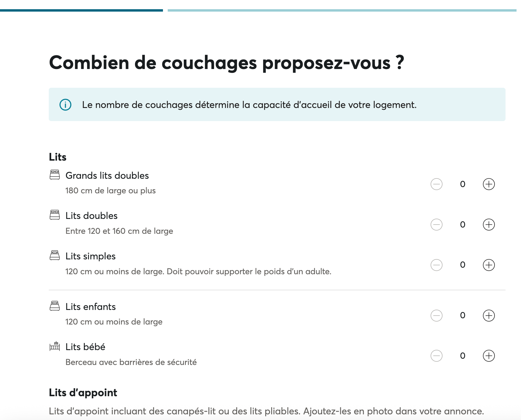Increase the Grands lits doubles count
Image resolution: width=521 pixels, height=420 pixels.
489,184
